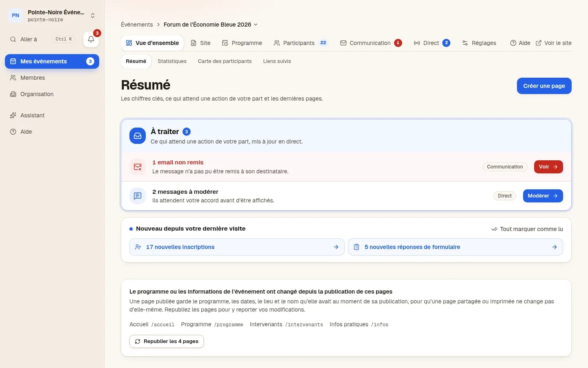
Task: Open the Aller à search field
Action: 42,39
